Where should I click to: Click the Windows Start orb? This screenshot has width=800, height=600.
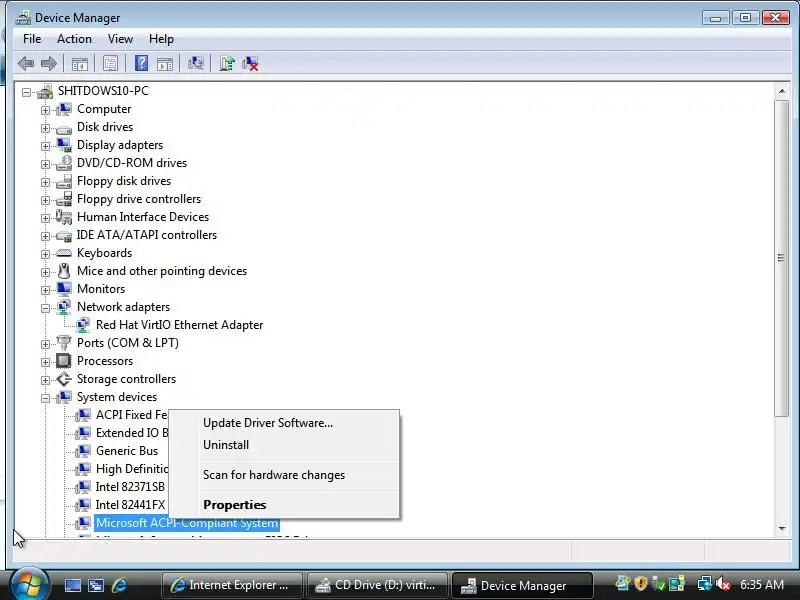click(x=29, y=585)
